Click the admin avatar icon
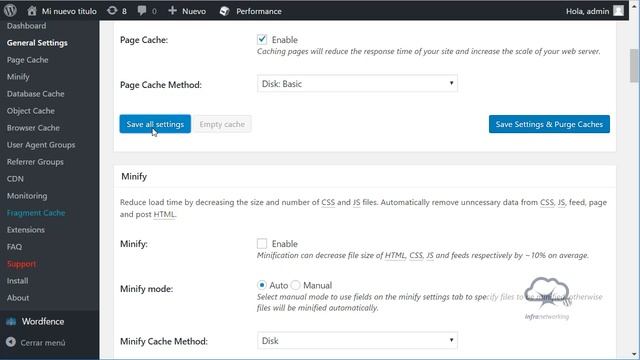Viewport: 640px width, 360px height. (618, 11)
